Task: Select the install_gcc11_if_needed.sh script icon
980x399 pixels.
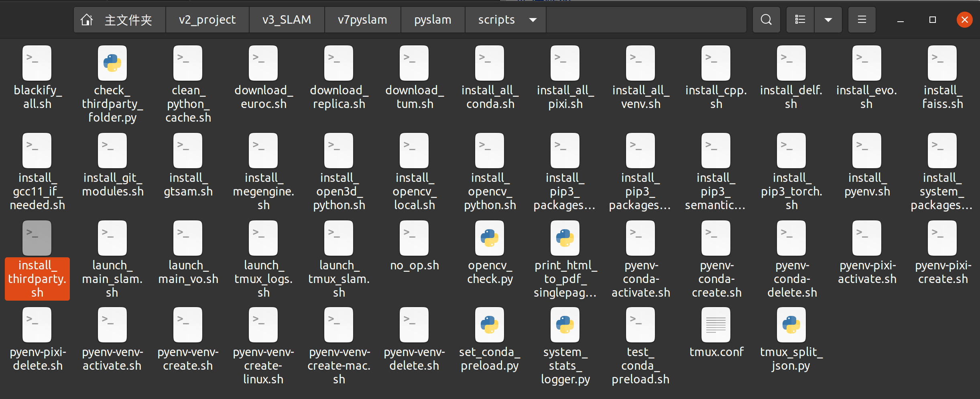Action: tap(37, 151)
